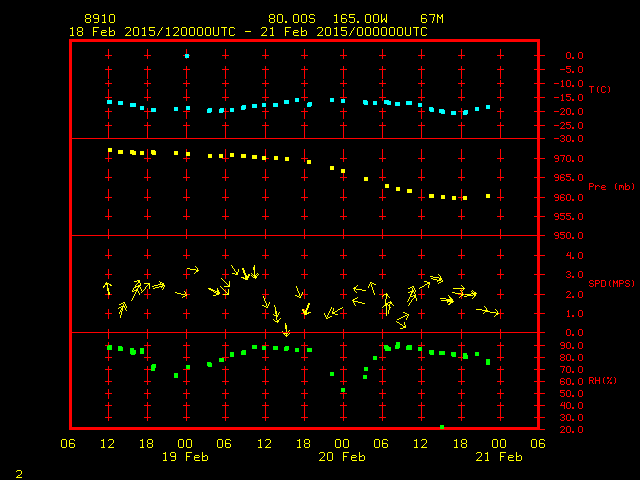
Task: Click the isolated cyan point near 0.0 temperature
Action: pyautogui.click(x=187, y=56)
